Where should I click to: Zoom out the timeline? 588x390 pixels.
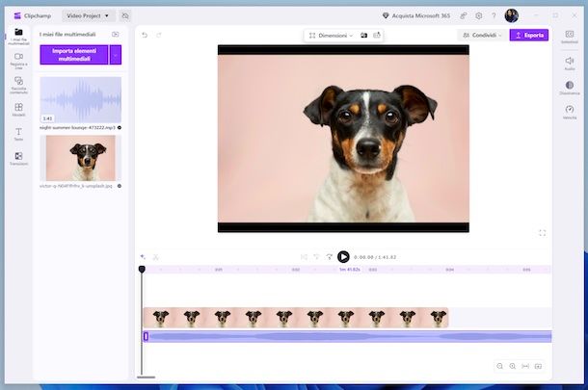pyautogui.click(x=499, y=366)
